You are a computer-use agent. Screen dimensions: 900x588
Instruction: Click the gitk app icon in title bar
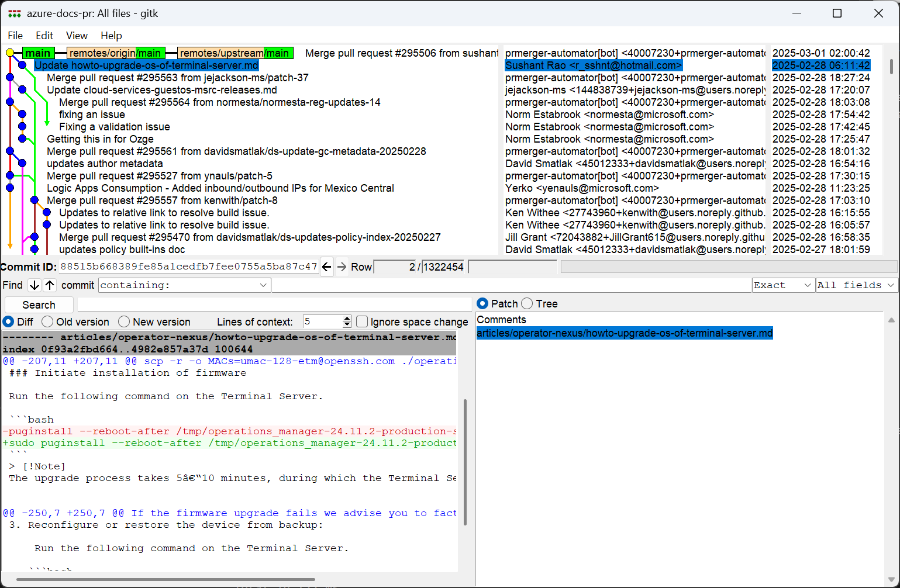14,13
